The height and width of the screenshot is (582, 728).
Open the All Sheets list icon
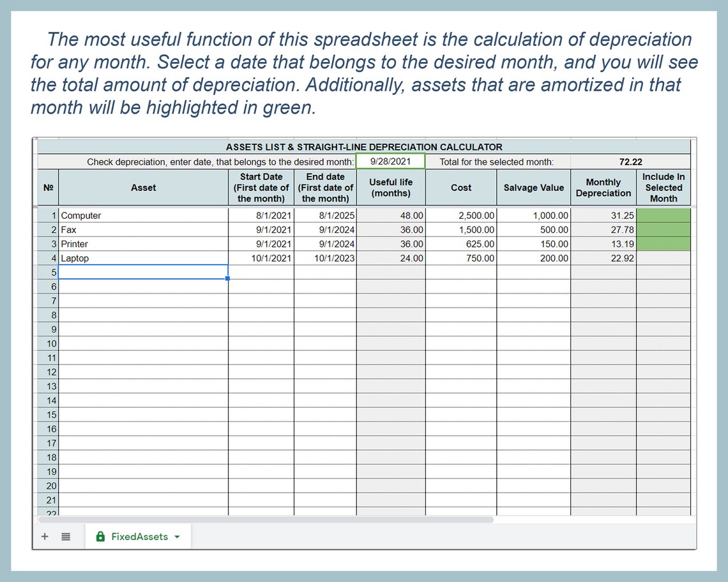[66, 536]
